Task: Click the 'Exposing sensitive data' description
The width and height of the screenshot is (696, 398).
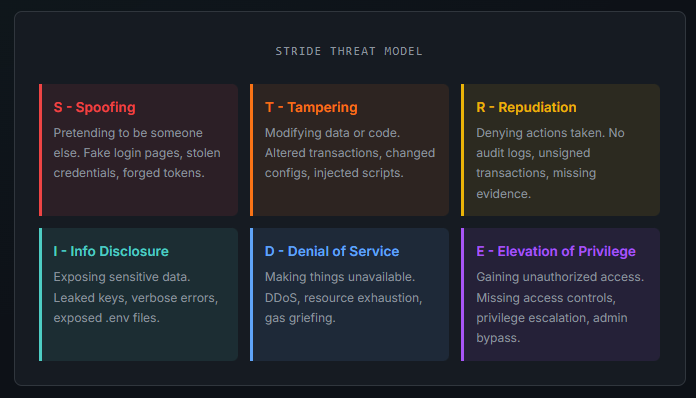Action: (x=136, y=297)
